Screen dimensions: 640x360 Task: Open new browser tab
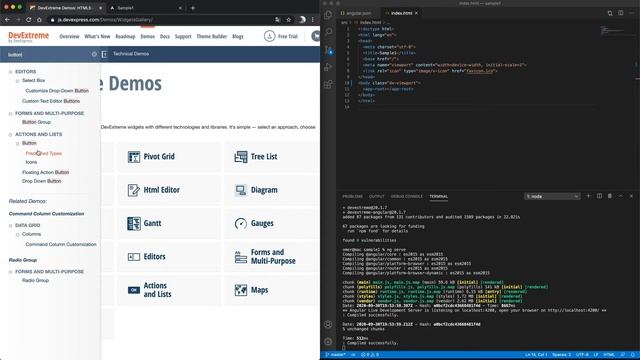[x=193, y=8]
